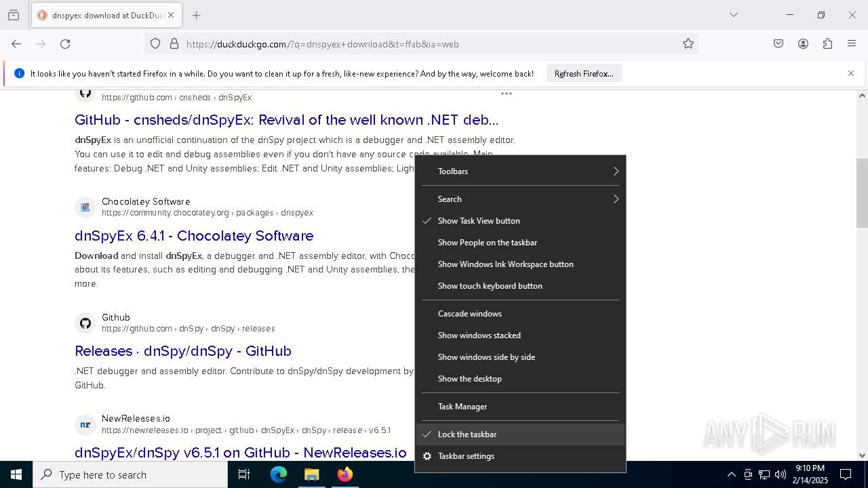
Task: Click the safely remove hardware tray icon
Action: [x=748, y=474]
